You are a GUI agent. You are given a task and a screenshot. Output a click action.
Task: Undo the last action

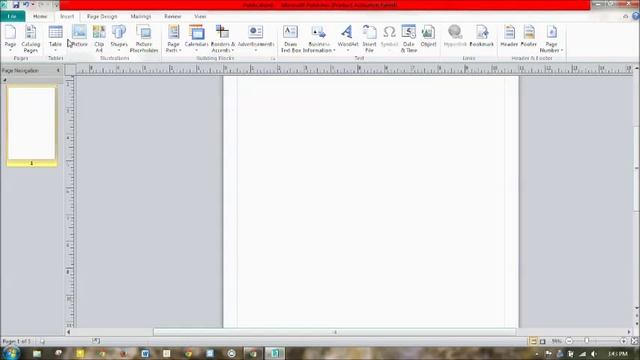point(26,5)
